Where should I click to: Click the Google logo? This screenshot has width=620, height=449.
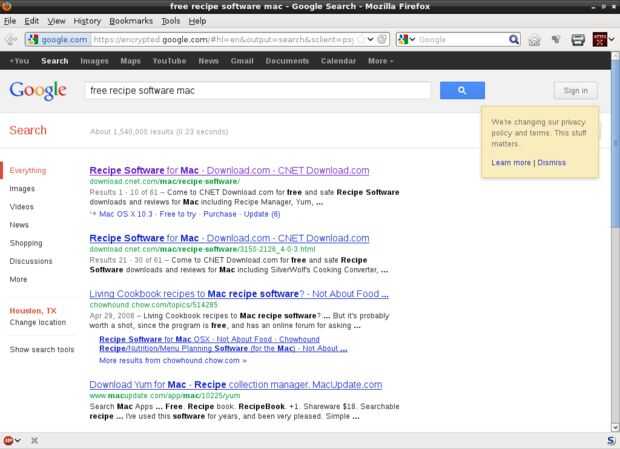click(x=38, y=91)
